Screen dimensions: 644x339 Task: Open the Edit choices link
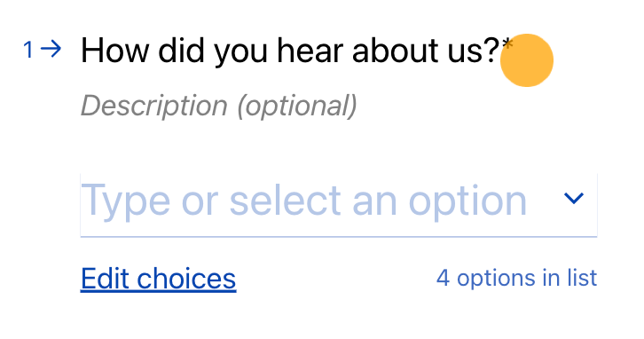pos(158,279)
